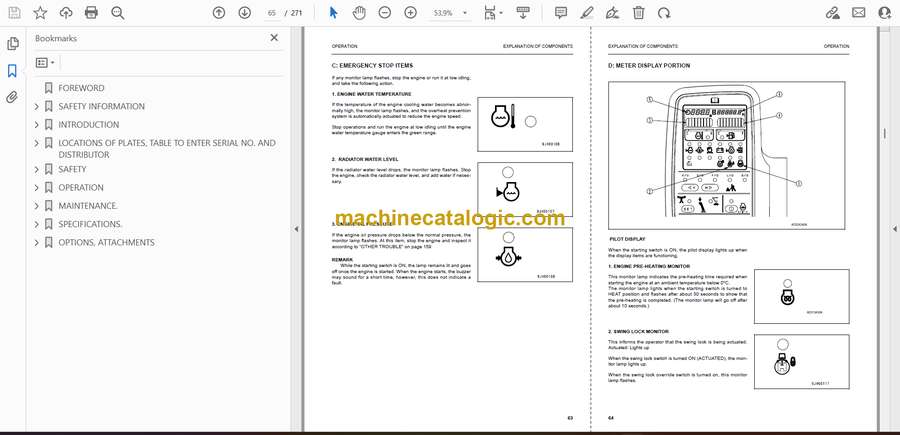Close the Bookmarks panel
The image size is (900, 435).
point(274,38)
